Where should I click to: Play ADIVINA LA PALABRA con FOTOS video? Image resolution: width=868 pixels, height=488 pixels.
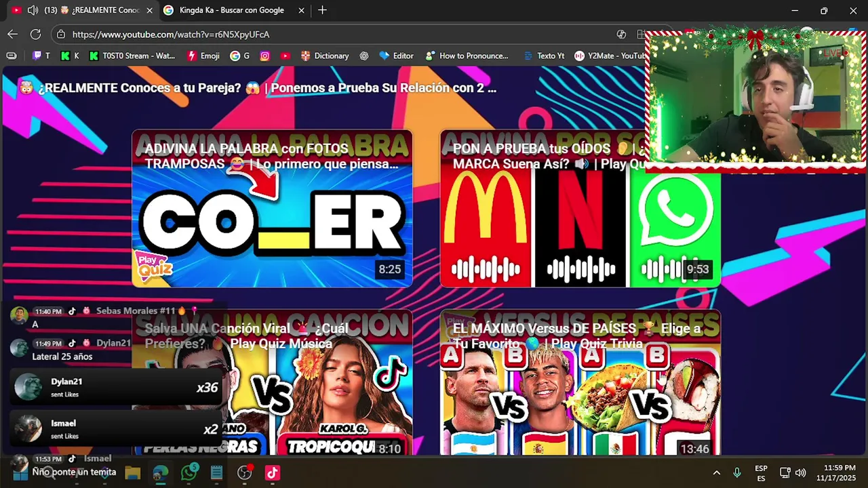pyautogui.click(x=272, y=208)
